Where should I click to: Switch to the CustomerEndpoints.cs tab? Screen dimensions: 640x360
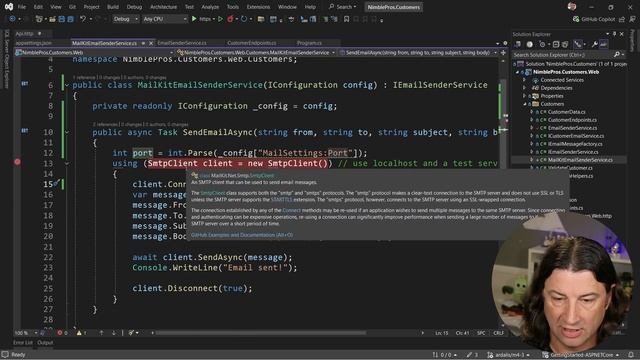[251, 43]
